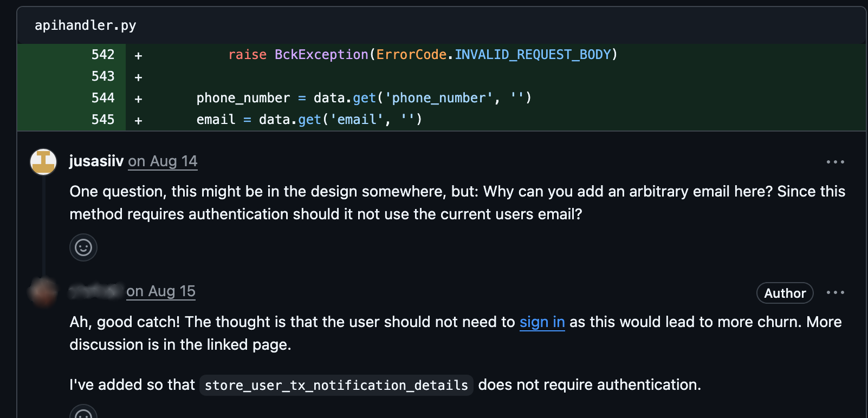
Task: Open jusasiiv's avatar profile picture
Action: 43,161
